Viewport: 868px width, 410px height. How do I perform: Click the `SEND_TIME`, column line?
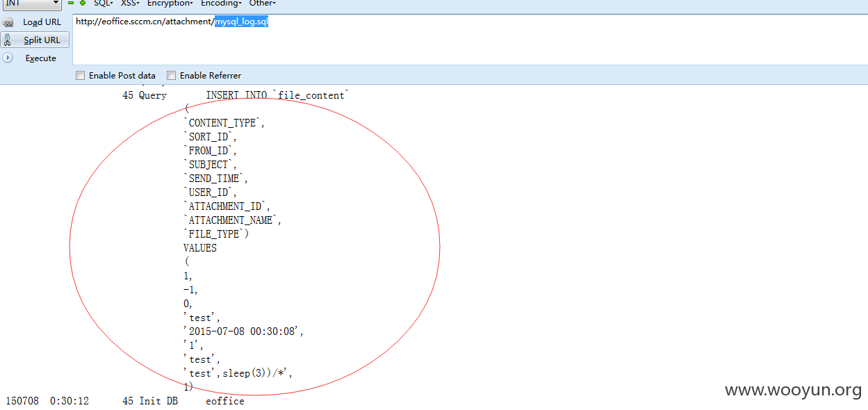(216, 179)
